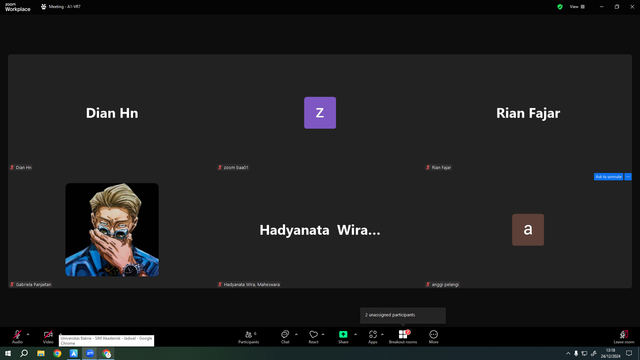Viewport: 640px width, 360px height.
Task: Open the three-dot menu beside Ask to unmute
Action: tap(628, 177)
